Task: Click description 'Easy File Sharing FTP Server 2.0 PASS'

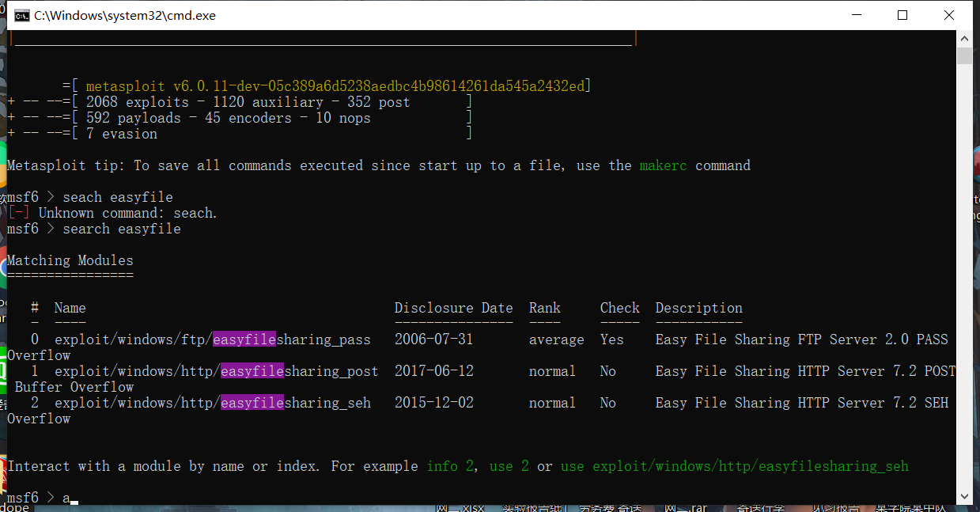Action: [802, 339]
